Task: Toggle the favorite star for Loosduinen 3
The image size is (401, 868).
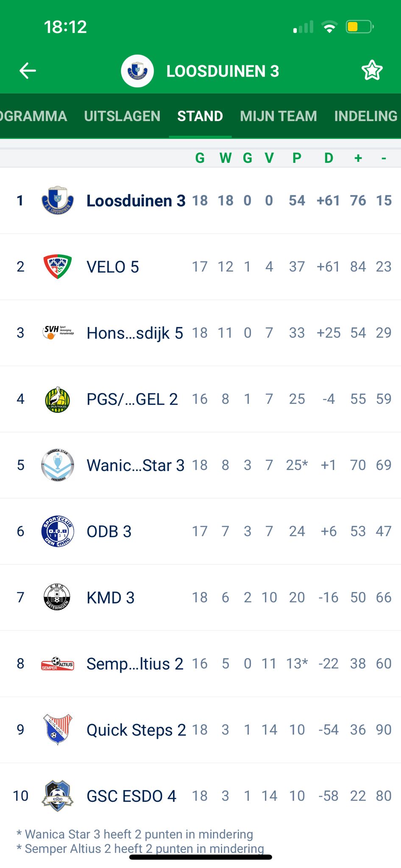Action: point(372,71)
